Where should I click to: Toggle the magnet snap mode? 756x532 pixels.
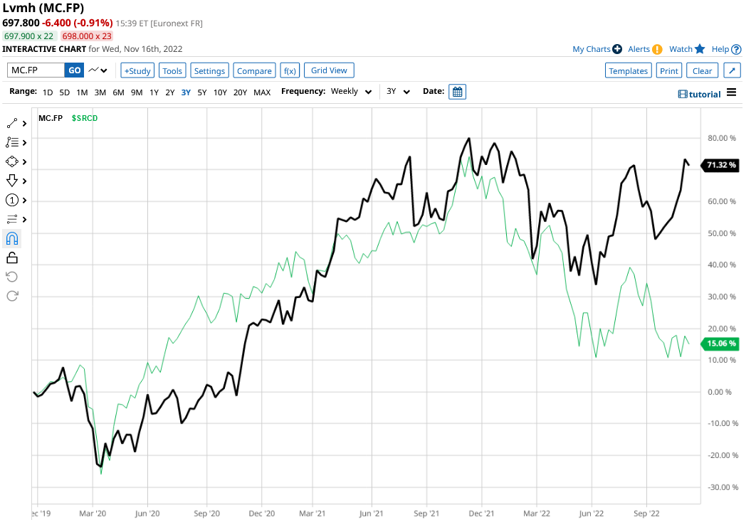pos(12,238)
